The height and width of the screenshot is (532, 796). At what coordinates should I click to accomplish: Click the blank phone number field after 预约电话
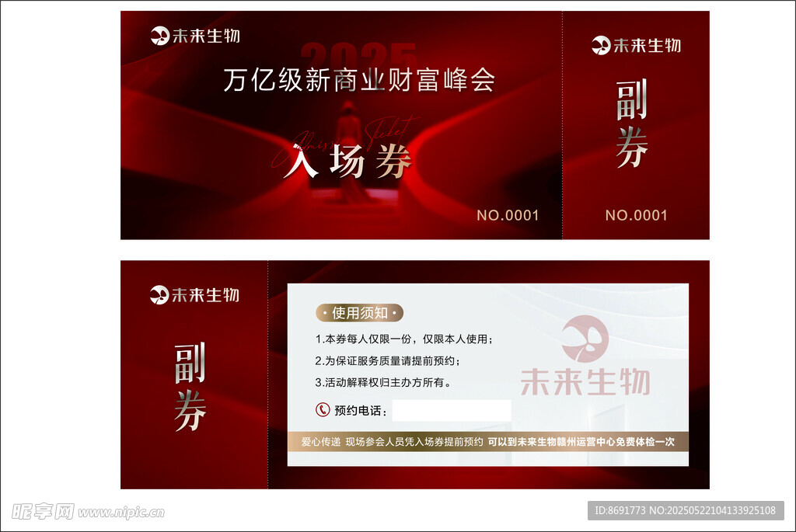pos(452,410)
